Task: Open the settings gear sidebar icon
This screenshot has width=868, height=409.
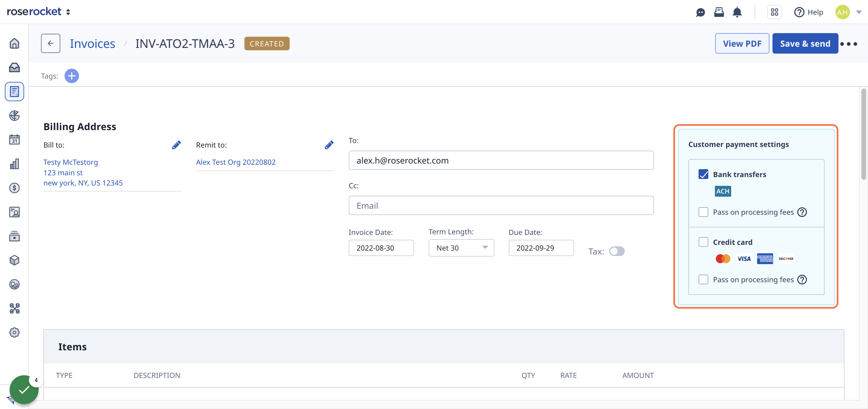Action: pyautogui.click(x=14, y=333)
